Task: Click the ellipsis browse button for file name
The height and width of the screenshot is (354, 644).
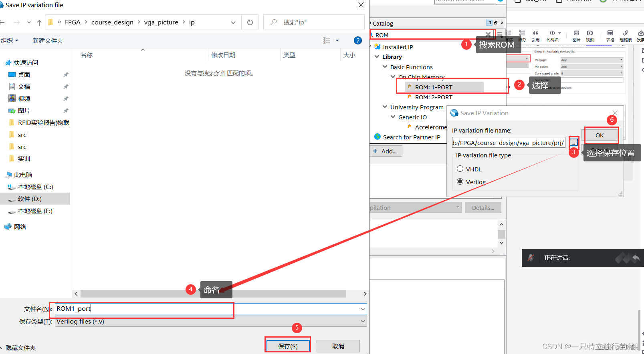Action: pyautogui.click(x=574, y=142)
